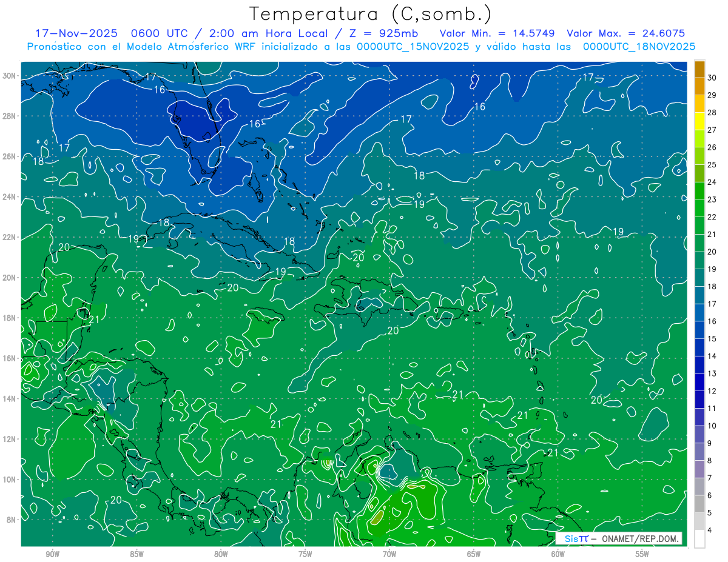Click the color bar scale label "28"
This screenshot has height=562, width=728.
point(712,113)
